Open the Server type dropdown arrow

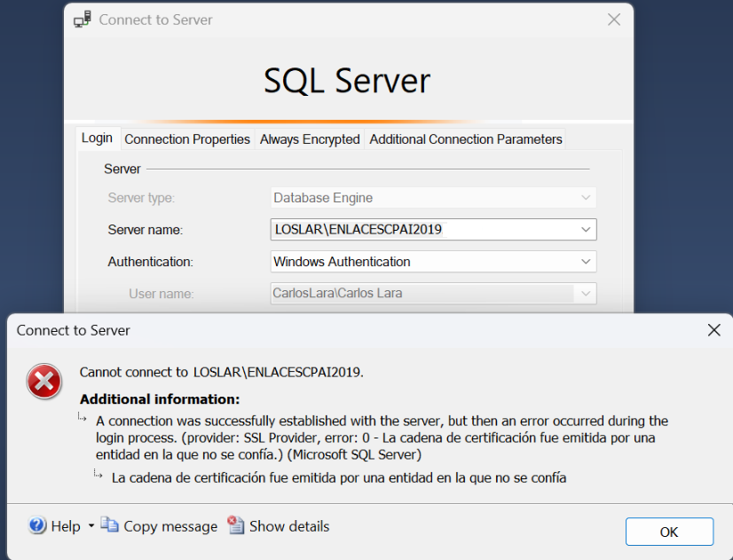[x=586, y=198]
